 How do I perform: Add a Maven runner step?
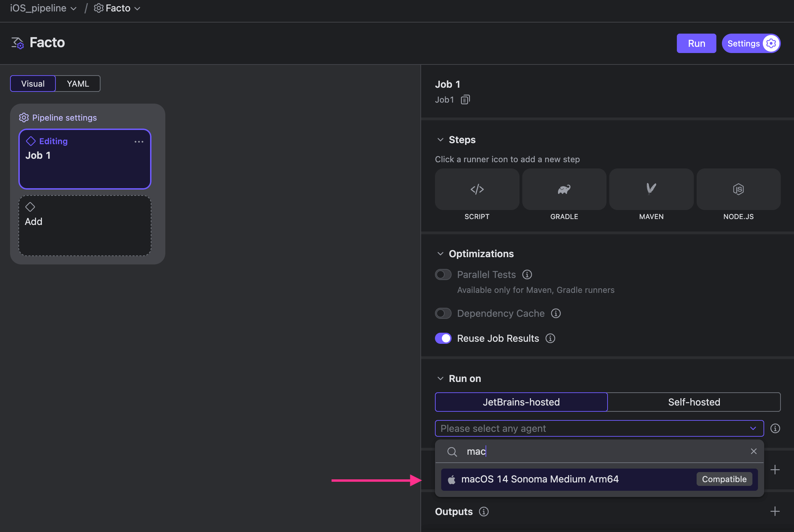coord(651,189)
